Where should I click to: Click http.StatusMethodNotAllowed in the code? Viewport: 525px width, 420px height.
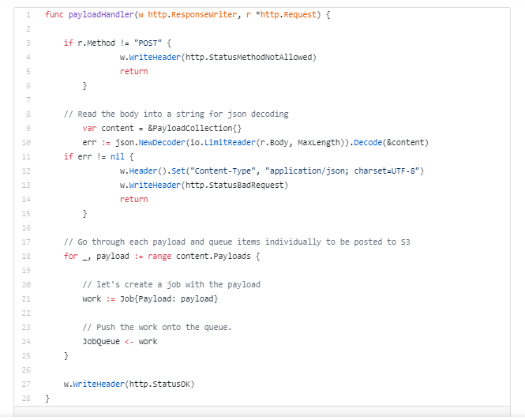[249, 58]
